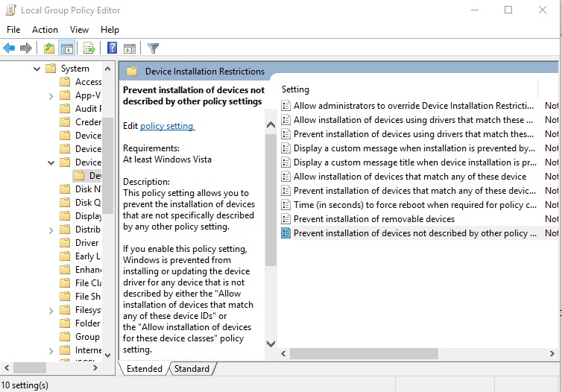Click the Up one level folder icon
562x392 pixels.
tap(49, 48)
